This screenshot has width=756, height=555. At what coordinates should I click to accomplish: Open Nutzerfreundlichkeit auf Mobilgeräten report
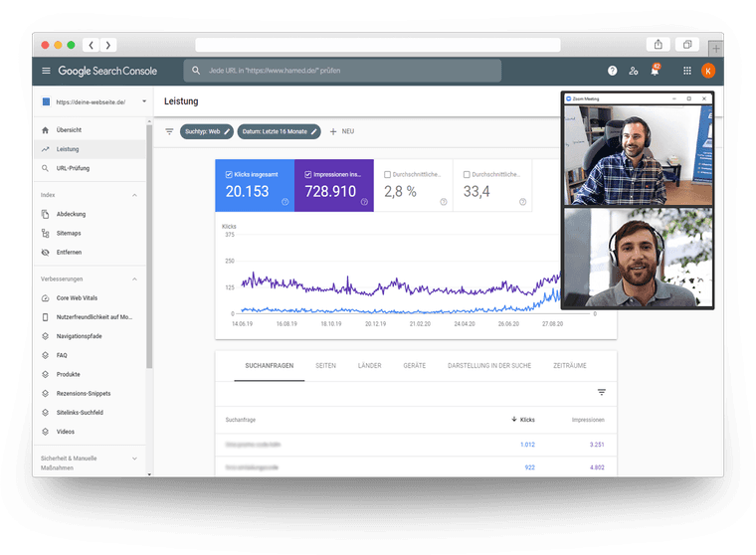[90, 317]
